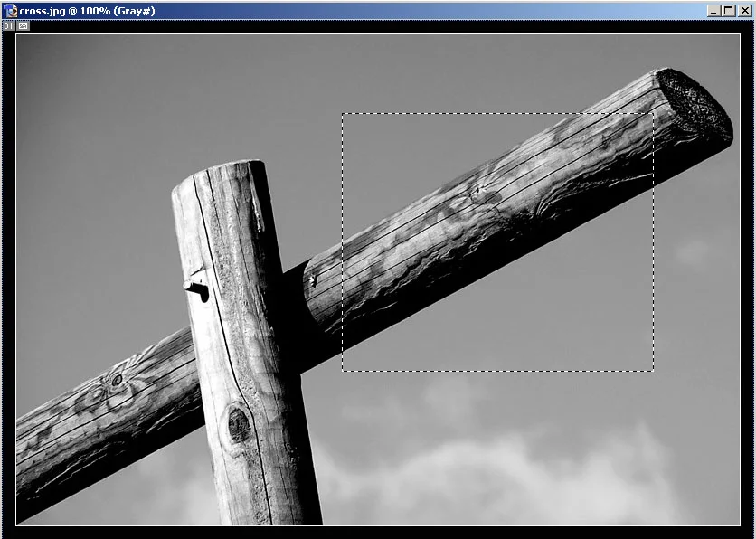Viewport: 756px width, 539px height.
Task: Close the cross.jpg document window
Action: (743, 11)
